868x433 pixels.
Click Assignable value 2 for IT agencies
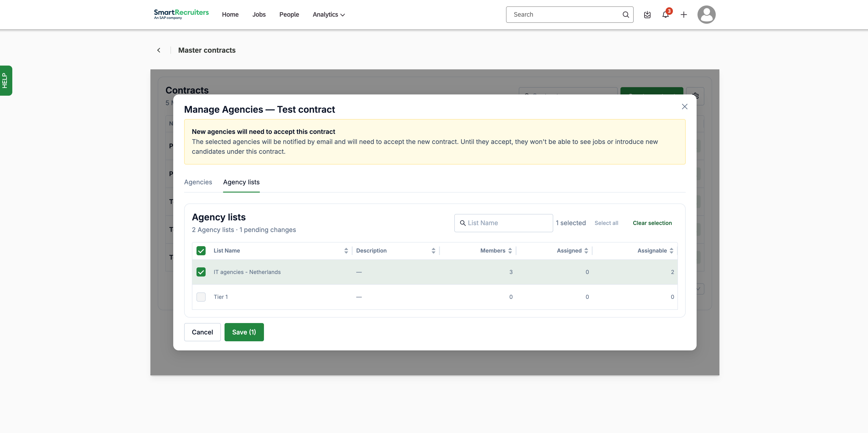click(x=672, y=272)
